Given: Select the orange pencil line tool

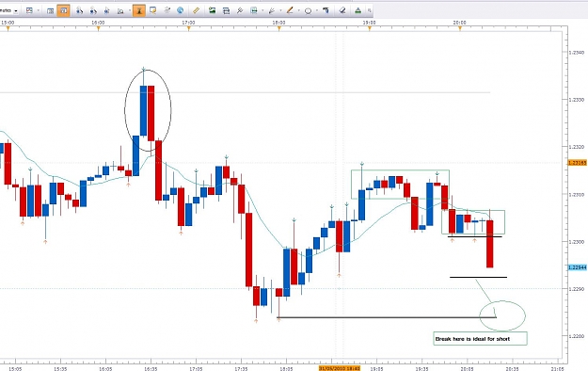Looking at the screenshot, I should point(290,10).
